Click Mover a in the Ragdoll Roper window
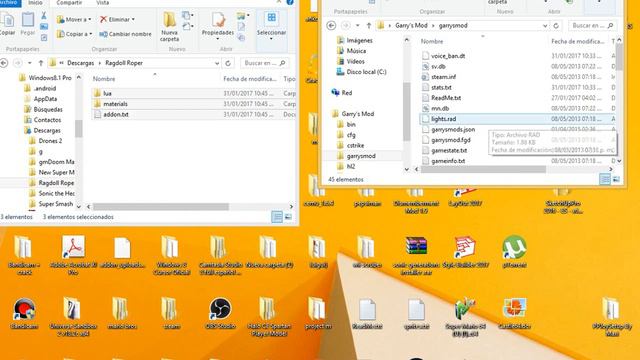This screenshot has width=640, height=360. tap(74, 19)
